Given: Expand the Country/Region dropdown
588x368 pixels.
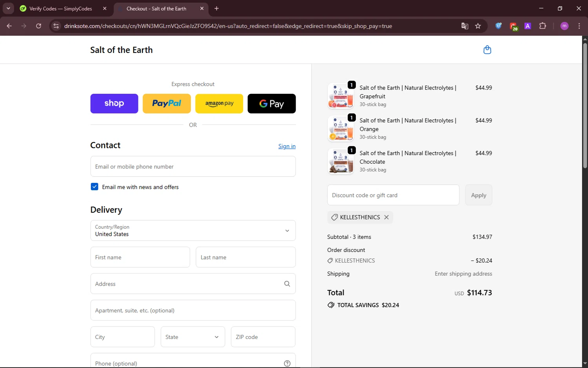Looking at the screenshot, I should 193,230.
